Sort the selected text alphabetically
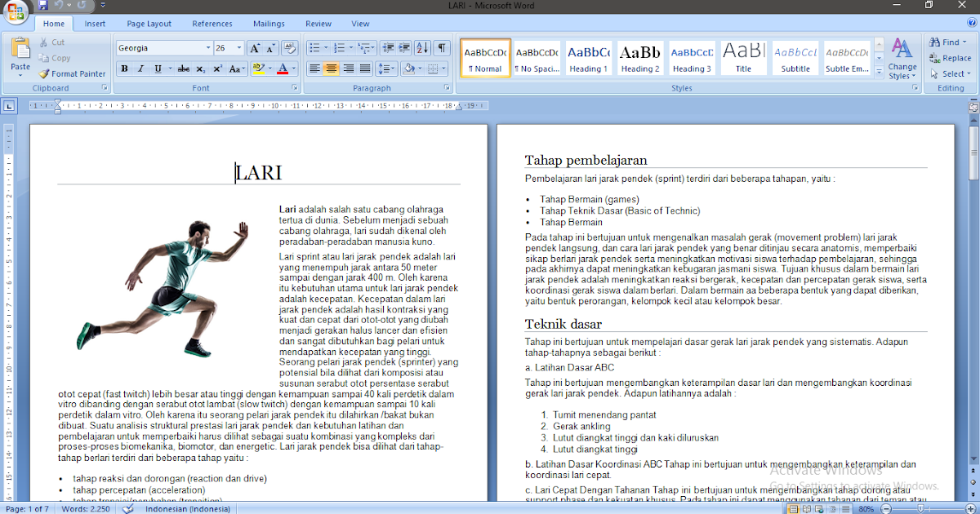 pos(422,48)
